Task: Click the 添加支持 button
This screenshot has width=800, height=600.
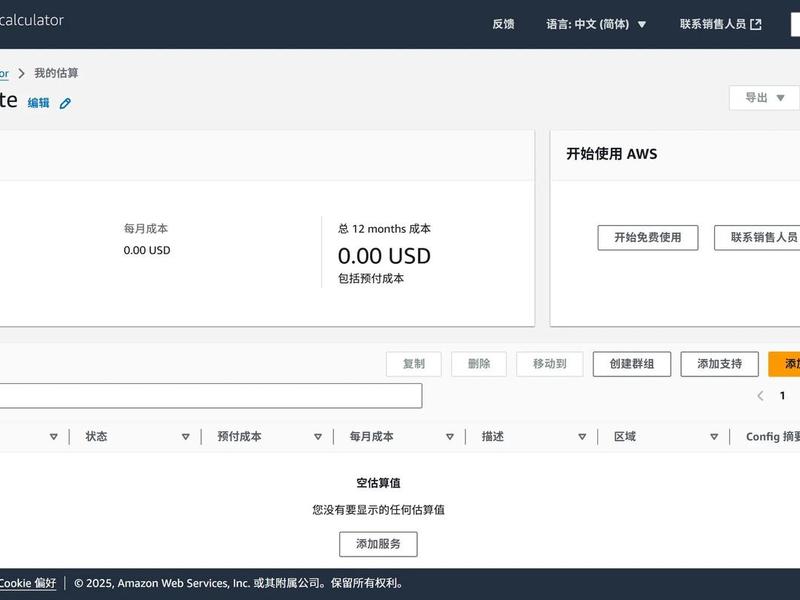Action: pyautogui.click(x=719, y=364)
